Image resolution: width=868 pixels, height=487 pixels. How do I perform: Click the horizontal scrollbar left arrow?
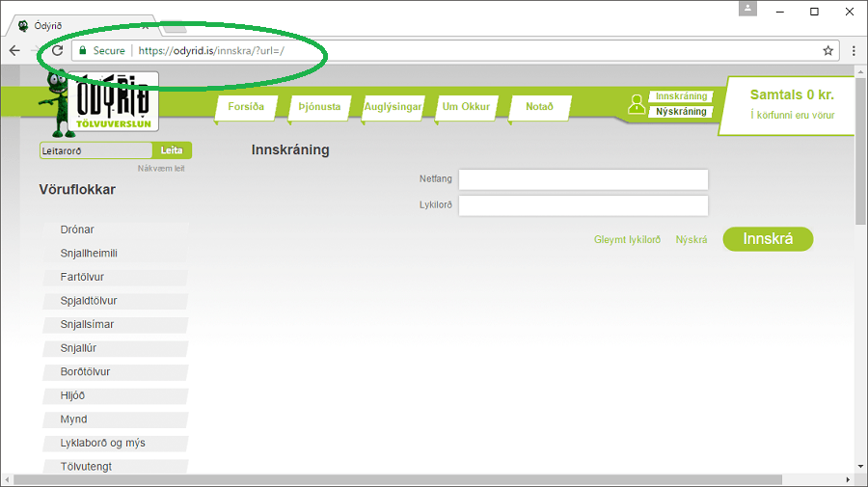7,479
